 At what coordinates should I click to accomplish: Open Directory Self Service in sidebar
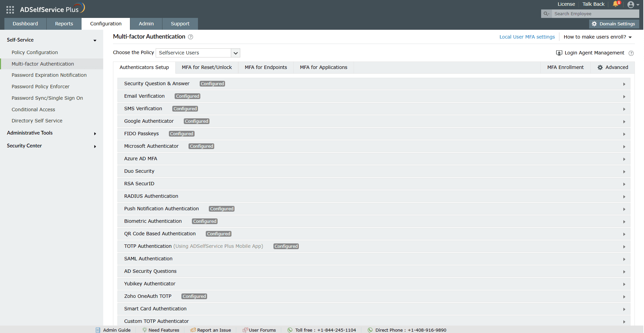(x=37, y=121)
